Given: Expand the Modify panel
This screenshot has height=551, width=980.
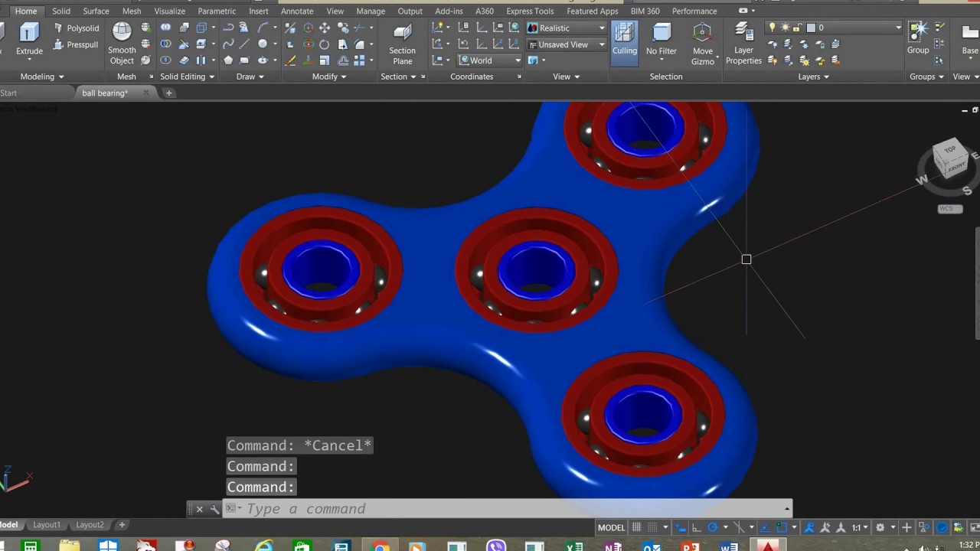Looking at the screenshot, I should 329,77.
